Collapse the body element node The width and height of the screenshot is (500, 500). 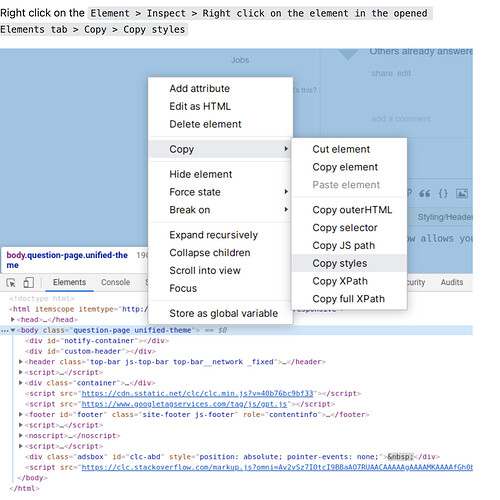[x=13, y=330]
